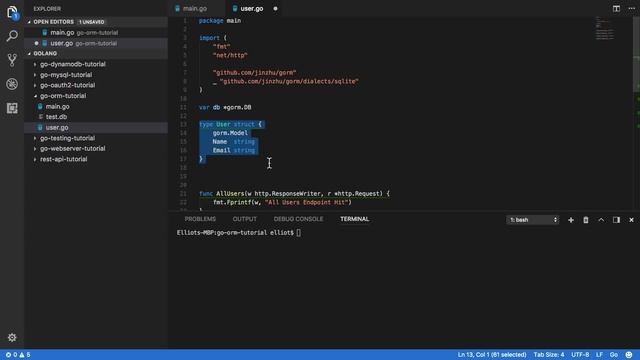
Task: Select the user.go editor tab
Action: [253, 9]
